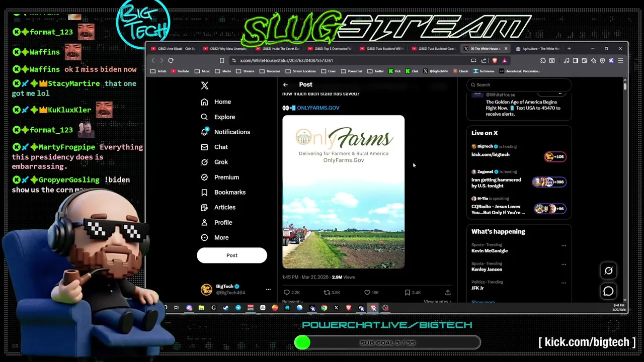Viewport: 644px width, 362px height.
Task: Open Kenley Jansen trending topic
Action: [487, 269]
